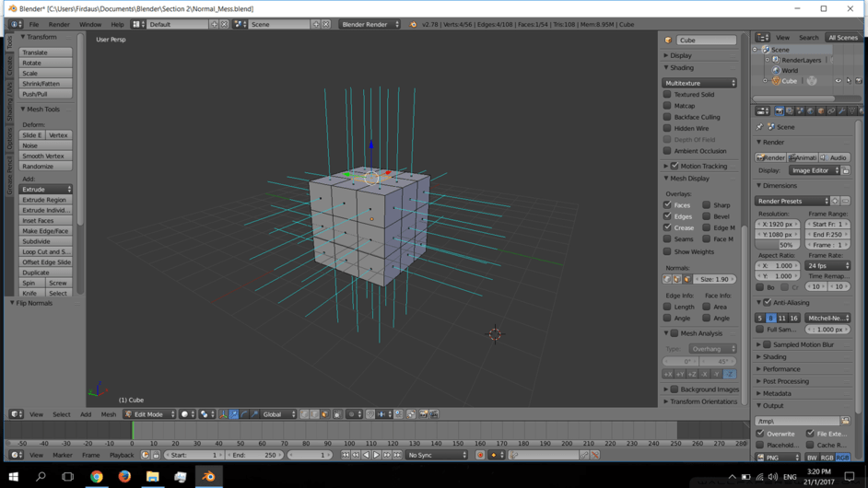Click the normals Size value slider
The width and height of the screenshot is (868, 488).
pos(714,279)
